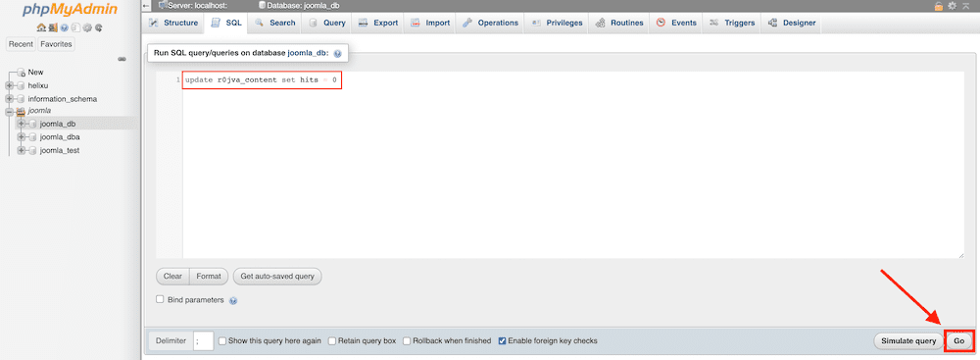Go to the Import tab
This screenshot has height=360, width=980.
tap(430, 23)
